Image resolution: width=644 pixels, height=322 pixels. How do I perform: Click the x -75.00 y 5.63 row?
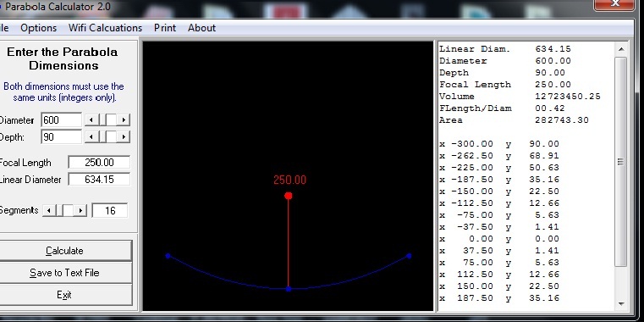click(499, 215)
